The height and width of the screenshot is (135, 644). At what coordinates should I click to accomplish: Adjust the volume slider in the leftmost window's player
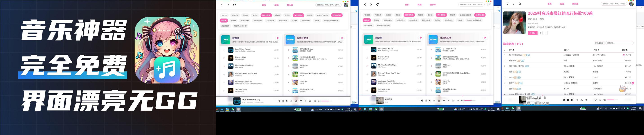(x=326, y=101)
